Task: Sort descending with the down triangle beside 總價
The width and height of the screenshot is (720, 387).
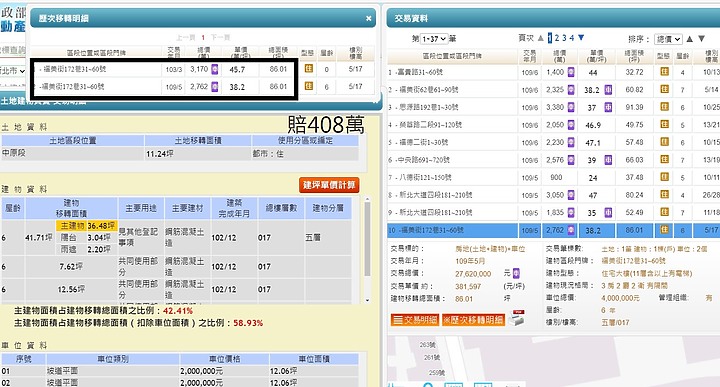Action: [x=701, y=39]
